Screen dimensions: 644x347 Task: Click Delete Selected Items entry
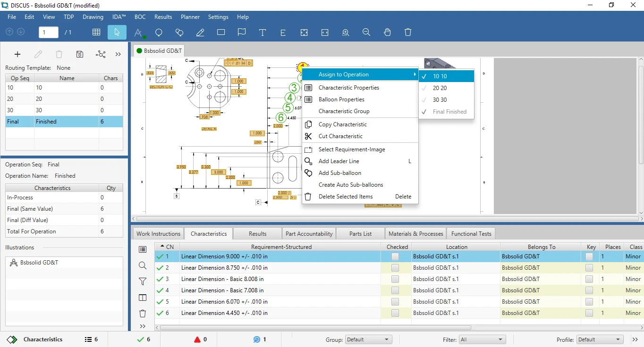pyautogui.click(x=360, y=197)
